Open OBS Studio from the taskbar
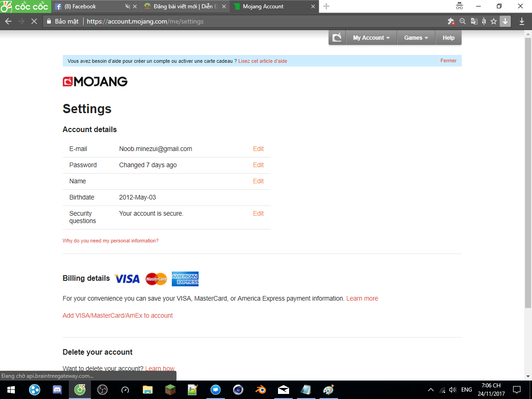Viewport: 532px width, 399px height. 102,390
